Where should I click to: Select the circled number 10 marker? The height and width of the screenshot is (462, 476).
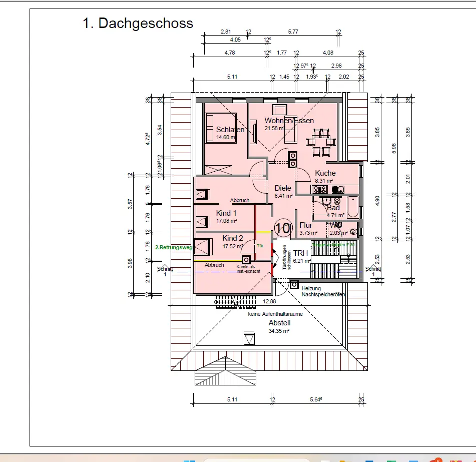[283, 229]
